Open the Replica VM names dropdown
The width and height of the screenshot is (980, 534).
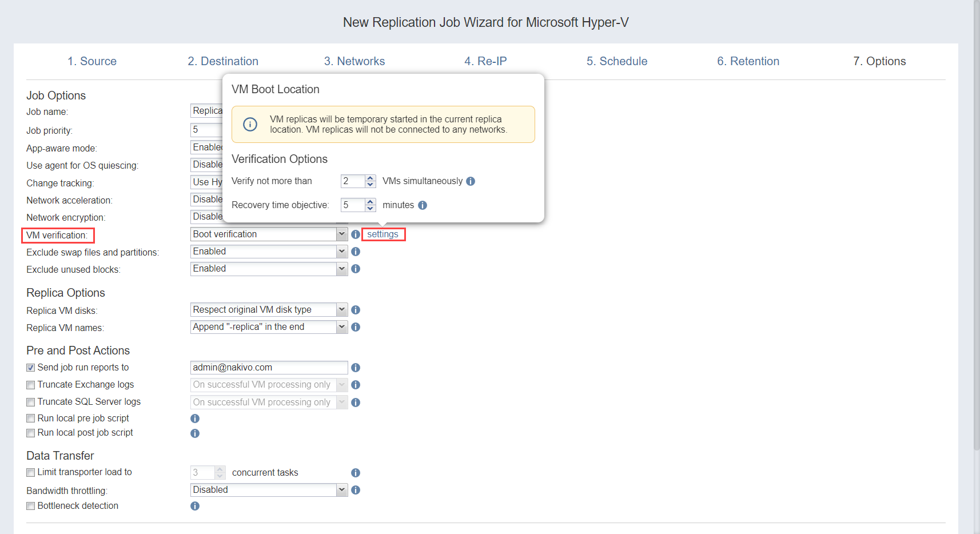click(341, 327)
